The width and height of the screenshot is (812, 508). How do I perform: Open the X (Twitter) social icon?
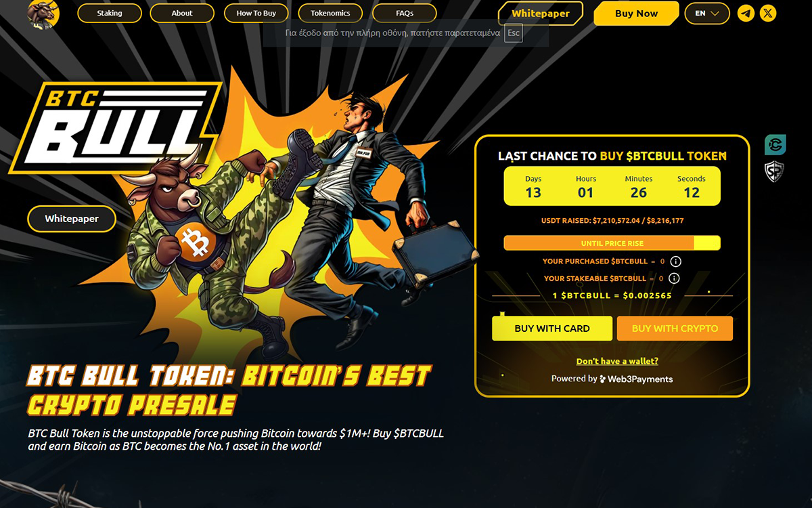point(767,13)
